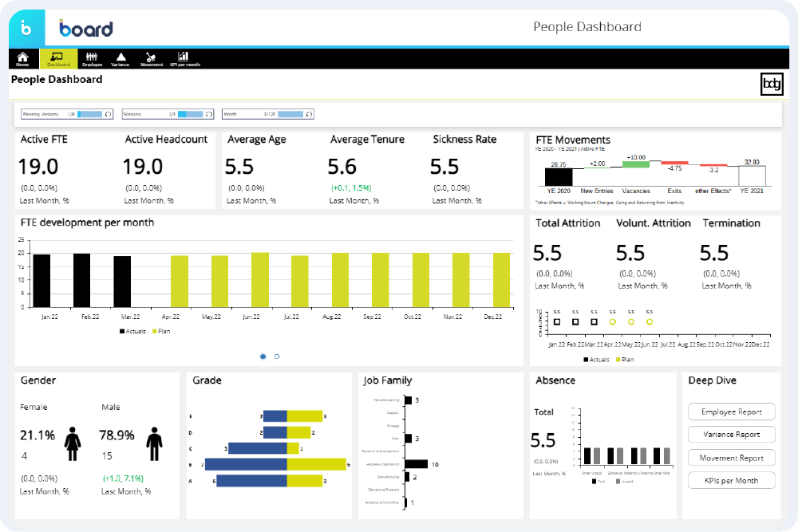Select the green Vacancies +10.00 bar
The height and width of the screenshot is (532, 798).
(x=636, y=164)
